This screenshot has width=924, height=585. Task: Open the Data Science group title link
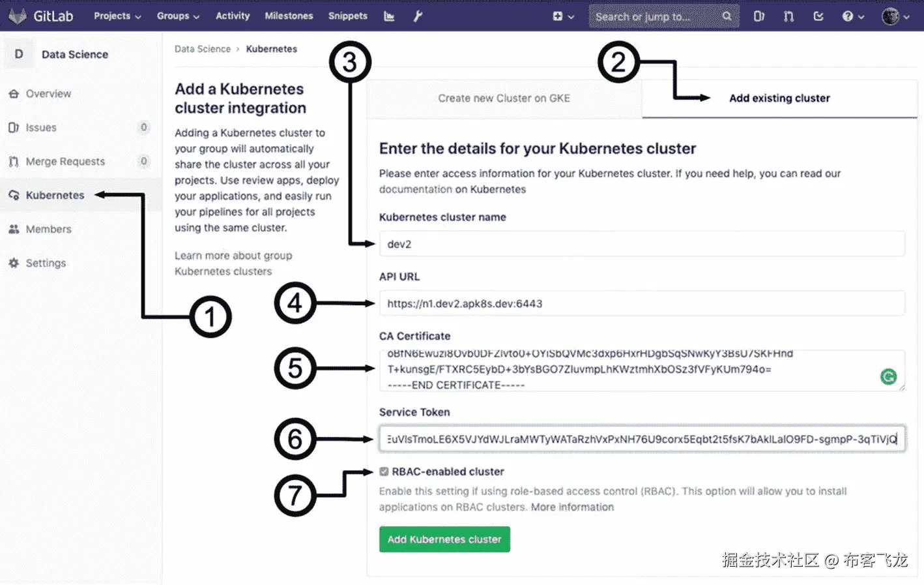coord(75,54)
